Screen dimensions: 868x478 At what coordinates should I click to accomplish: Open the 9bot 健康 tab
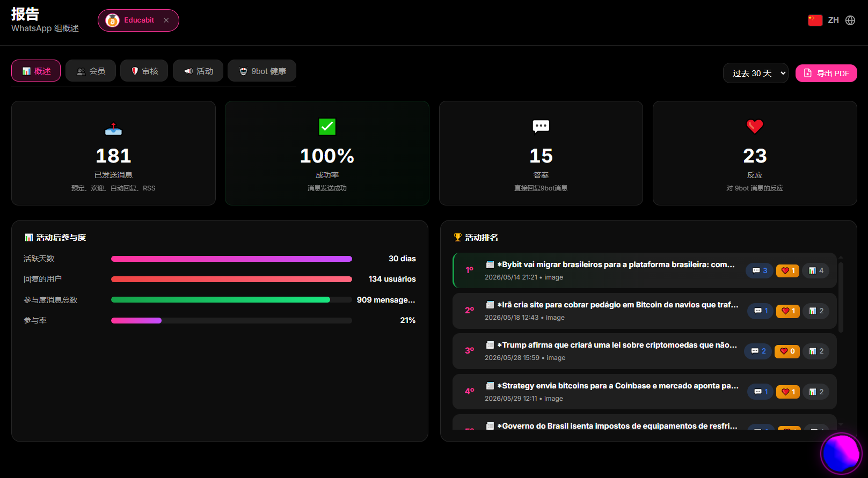point(262,71)
